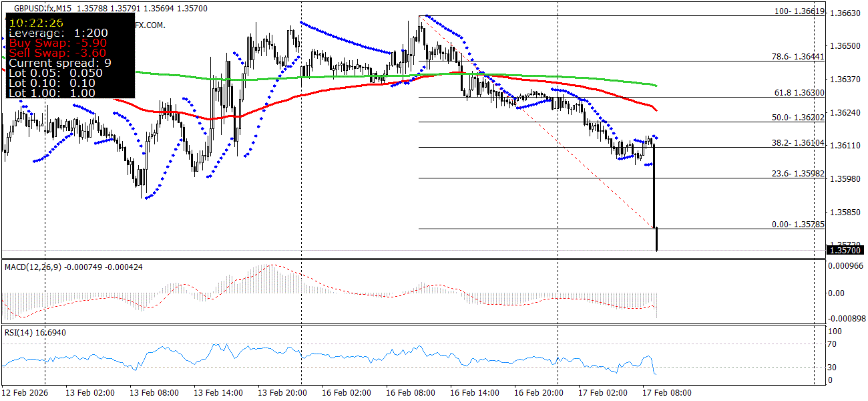
Task: Click the 16 Feb 08:00 time label
Action: click(411, 392)
